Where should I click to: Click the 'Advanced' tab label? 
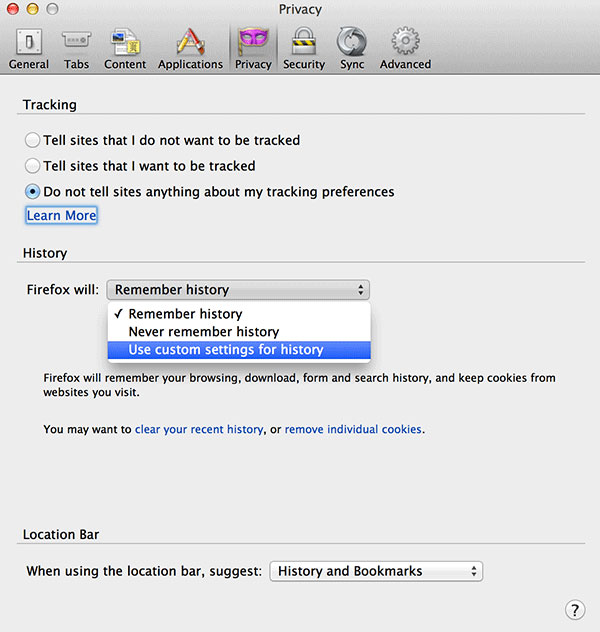click(x=405, y=64)
